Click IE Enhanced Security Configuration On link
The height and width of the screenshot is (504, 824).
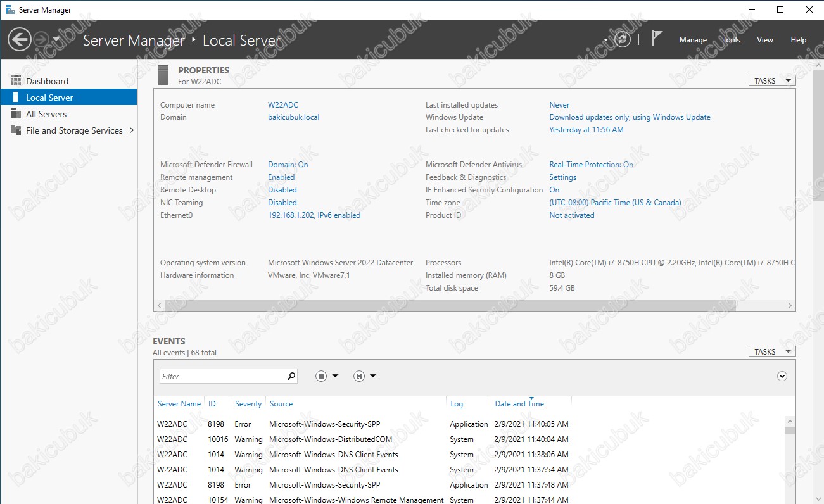(554, 190)
